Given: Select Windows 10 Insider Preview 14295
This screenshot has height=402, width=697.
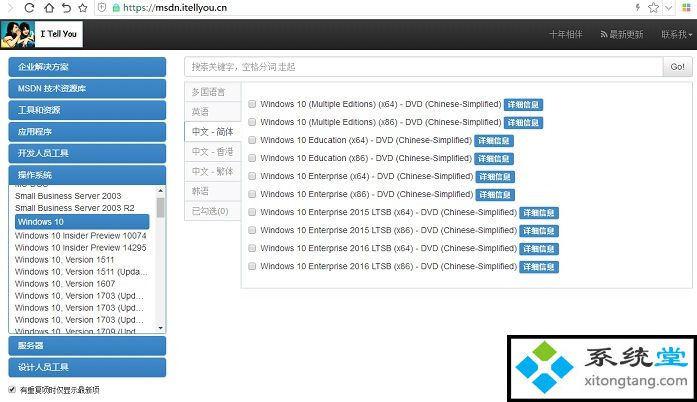Looking at the screenshot, I should (80, 248).
